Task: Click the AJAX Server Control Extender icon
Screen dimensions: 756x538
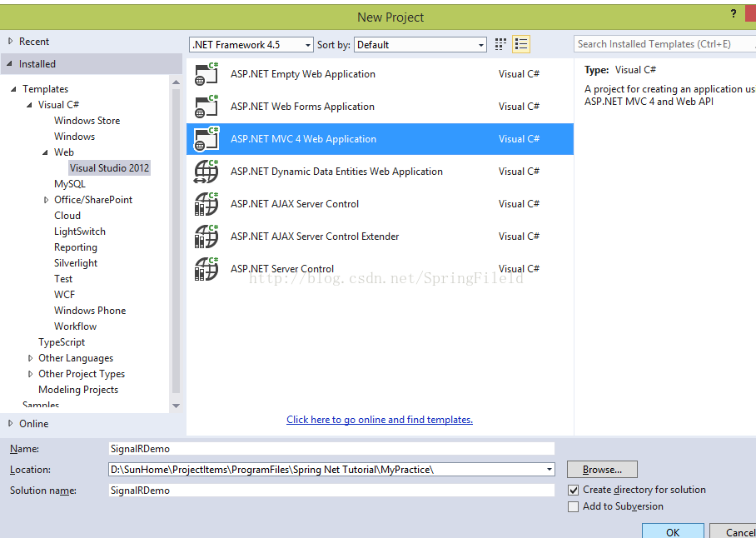Action: 206,237
